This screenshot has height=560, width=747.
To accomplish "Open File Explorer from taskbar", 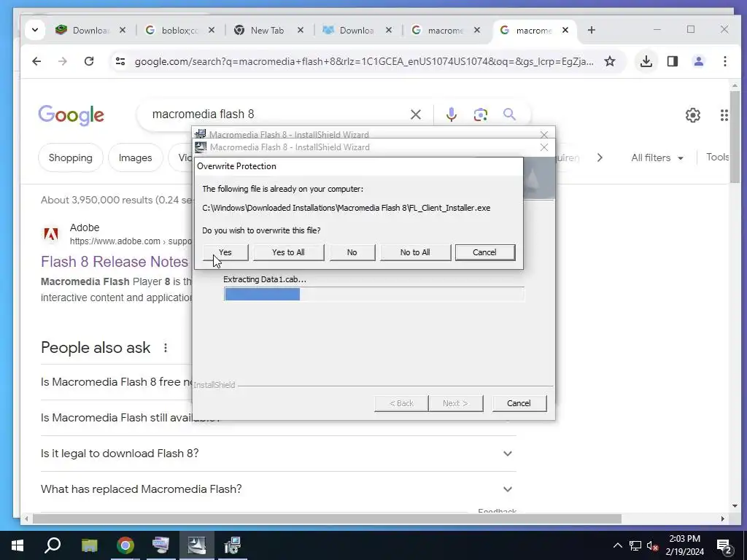I will (89, 545).
